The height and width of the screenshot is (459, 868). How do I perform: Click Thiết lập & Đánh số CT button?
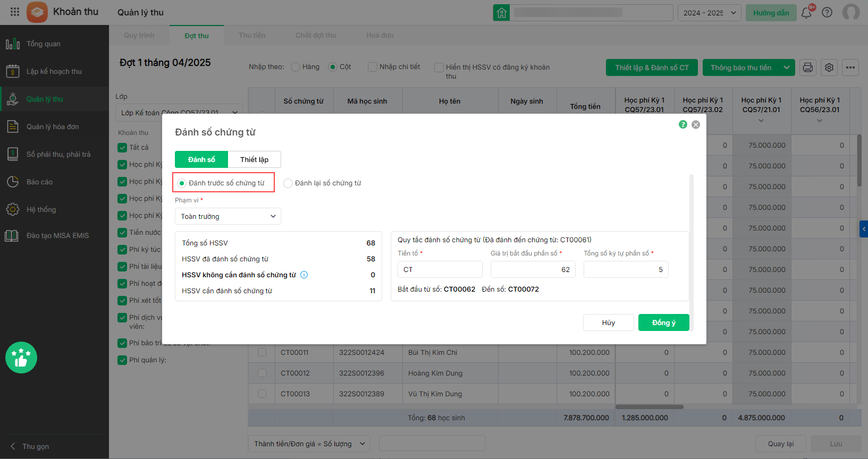[652, 67]
